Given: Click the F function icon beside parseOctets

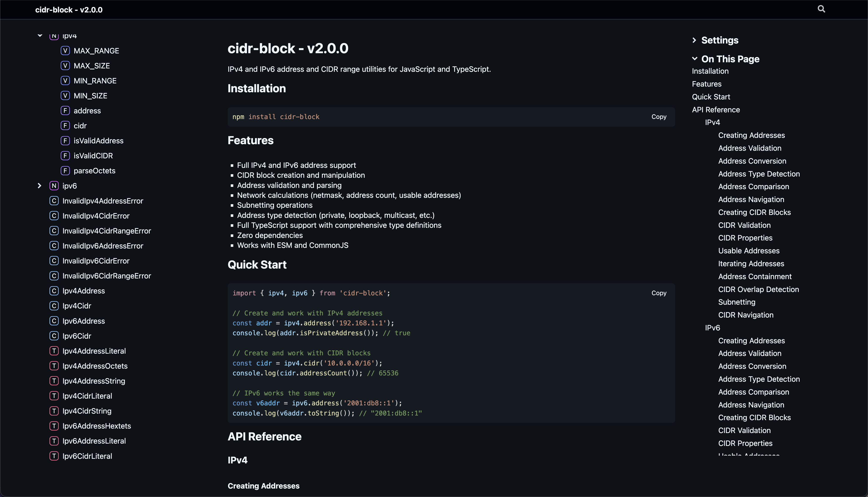Looking at the screenshot, I should (65, 170).
